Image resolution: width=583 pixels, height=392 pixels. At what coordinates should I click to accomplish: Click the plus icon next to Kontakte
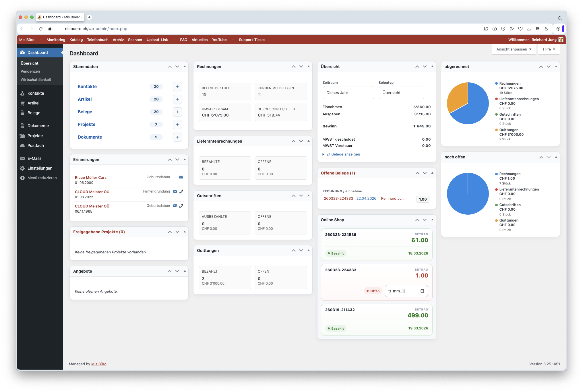[x=177, y=87]
